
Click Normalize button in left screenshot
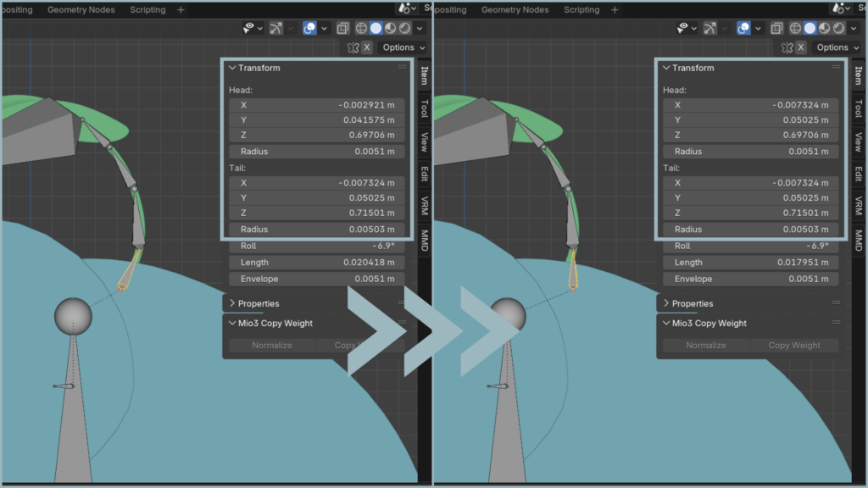coord(272,346)
